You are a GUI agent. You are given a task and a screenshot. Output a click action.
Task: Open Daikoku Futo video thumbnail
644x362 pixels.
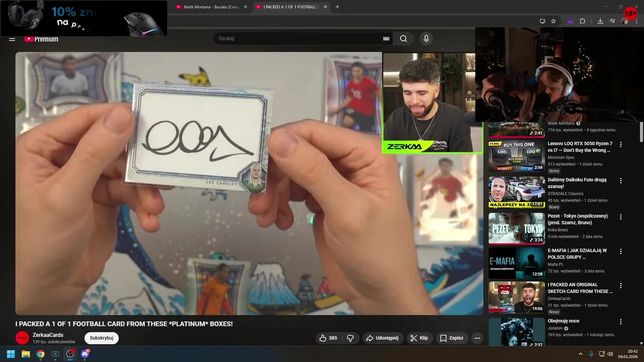517,192
